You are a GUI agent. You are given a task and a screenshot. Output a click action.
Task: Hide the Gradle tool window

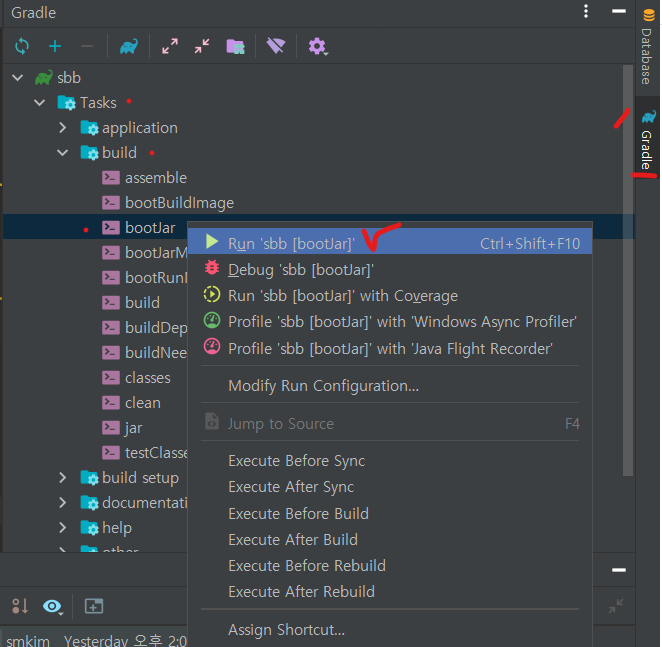[x=619, y=11]
